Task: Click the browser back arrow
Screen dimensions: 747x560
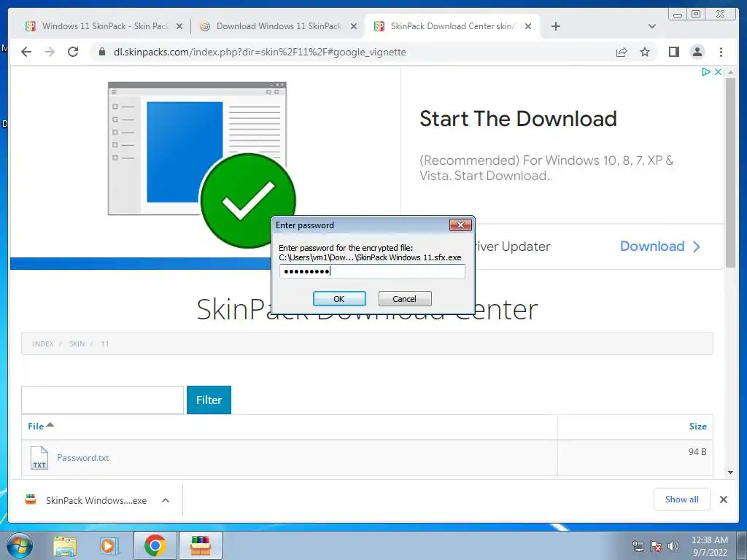Action: click(26, 52)
